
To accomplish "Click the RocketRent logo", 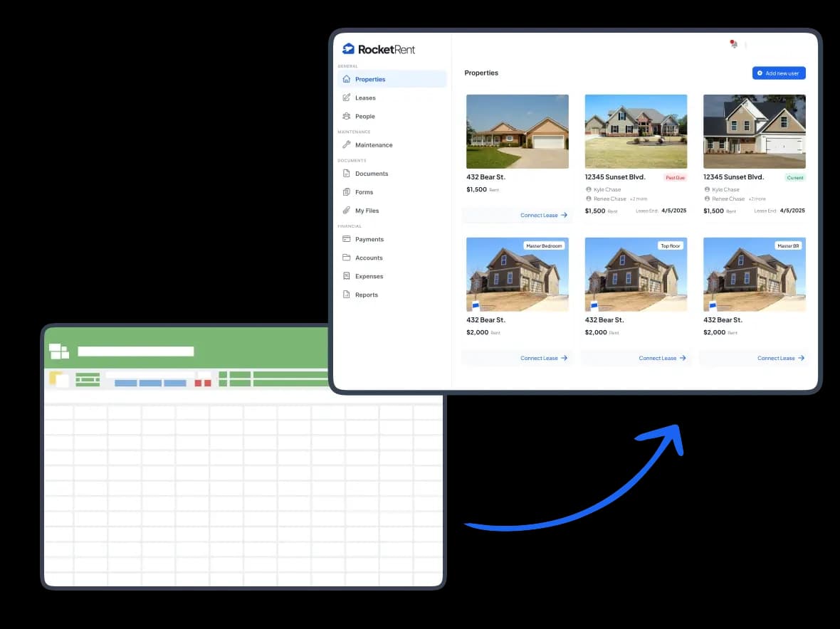I will click(378, 49).
